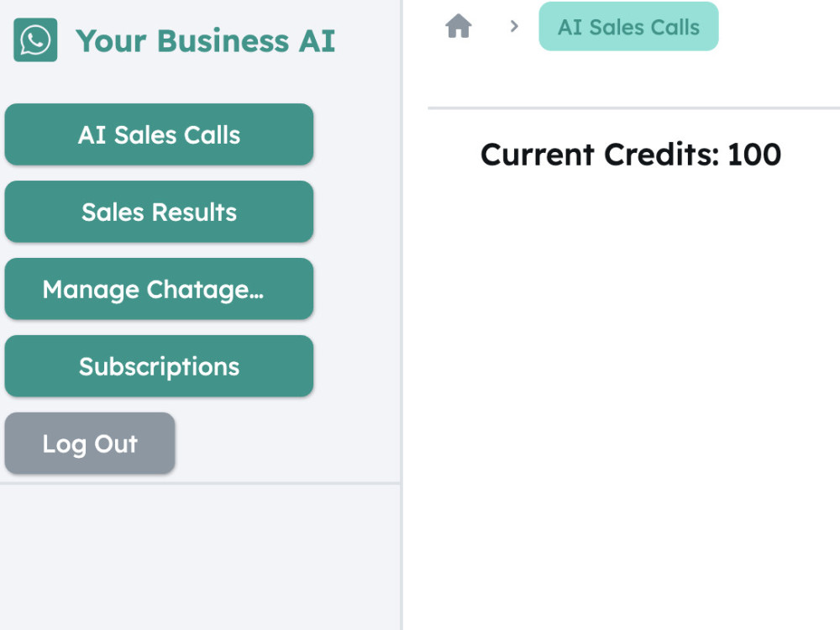Click the Your Business AI title
This screenshot has width=840, height=630.
click(x=205, y=40)
